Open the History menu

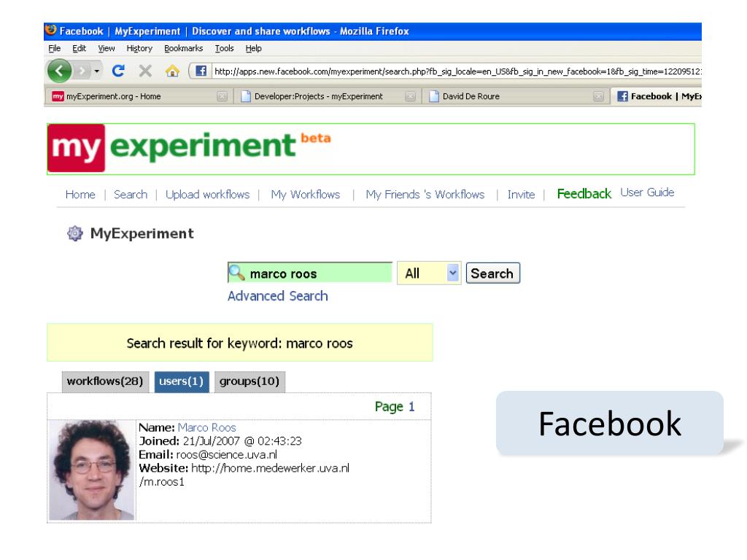click(x=139, y=49)
